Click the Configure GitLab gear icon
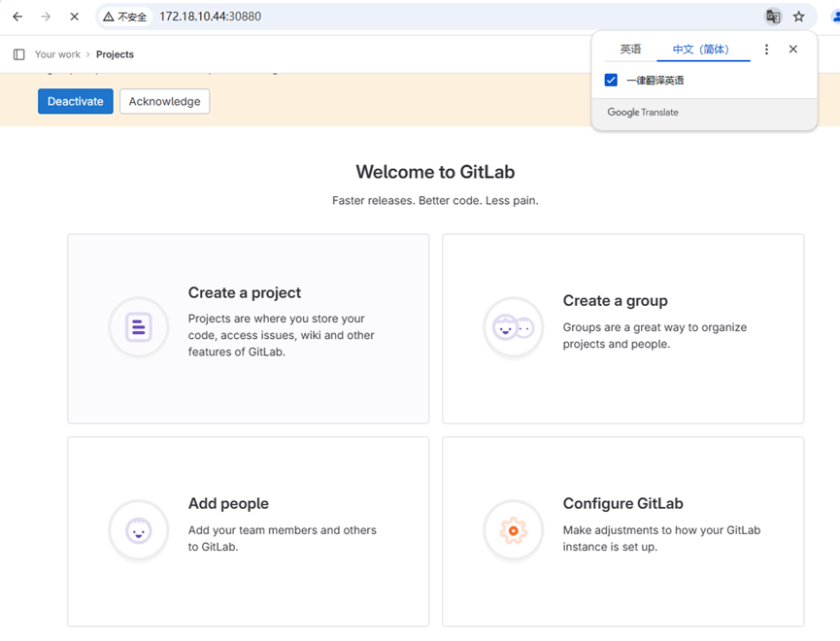 [513, 530]
